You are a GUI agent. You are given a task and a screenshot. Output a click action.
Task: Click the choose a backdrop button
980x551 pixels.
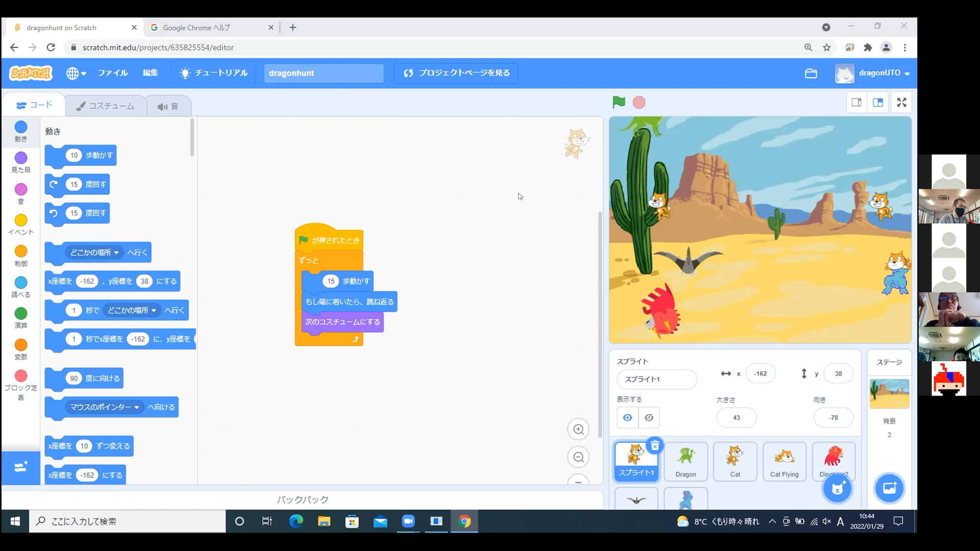coord(889,488)
